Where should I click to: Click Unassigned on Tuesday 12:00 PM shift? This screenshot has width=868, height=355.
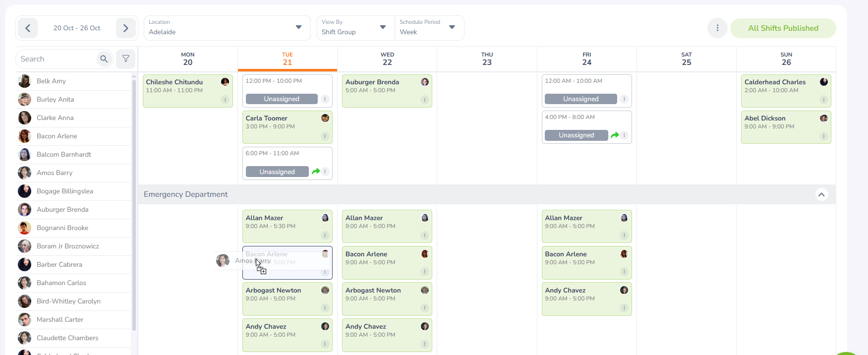[282, 99]
